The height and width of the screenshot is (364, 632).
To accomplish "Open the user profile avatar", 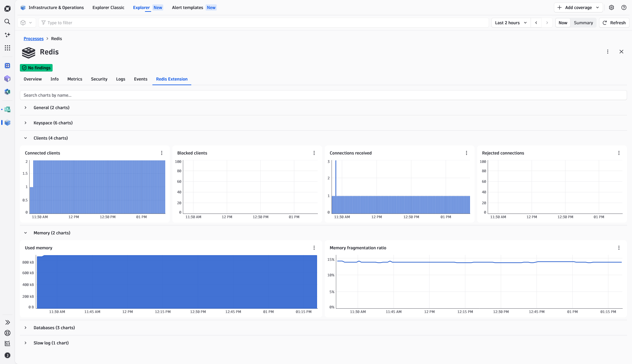I will point(7,355).
